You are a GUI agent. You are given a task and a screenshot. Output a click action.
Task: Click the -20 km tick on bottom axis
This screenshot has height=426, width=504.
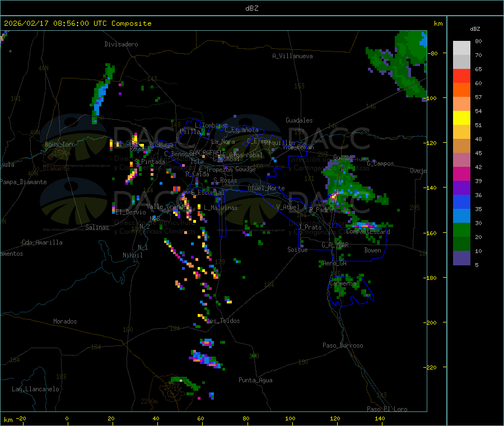tap(21, 418)
